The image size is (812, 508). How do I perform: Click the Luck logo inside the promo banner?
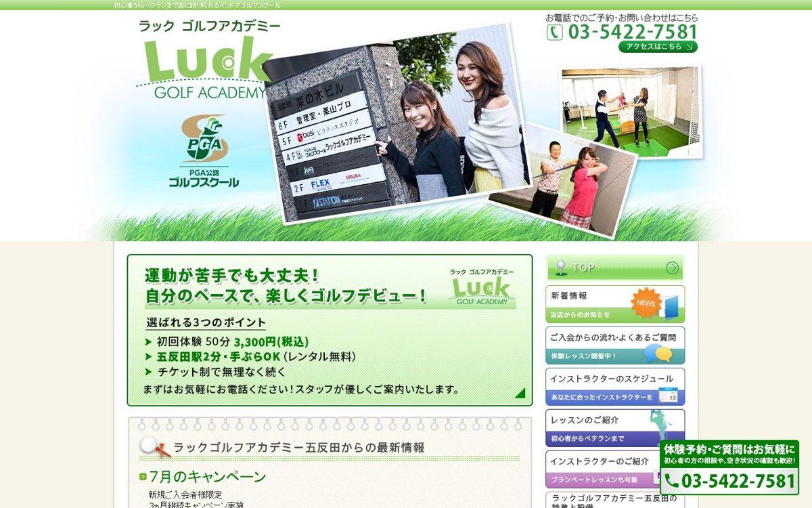[482, 288]
